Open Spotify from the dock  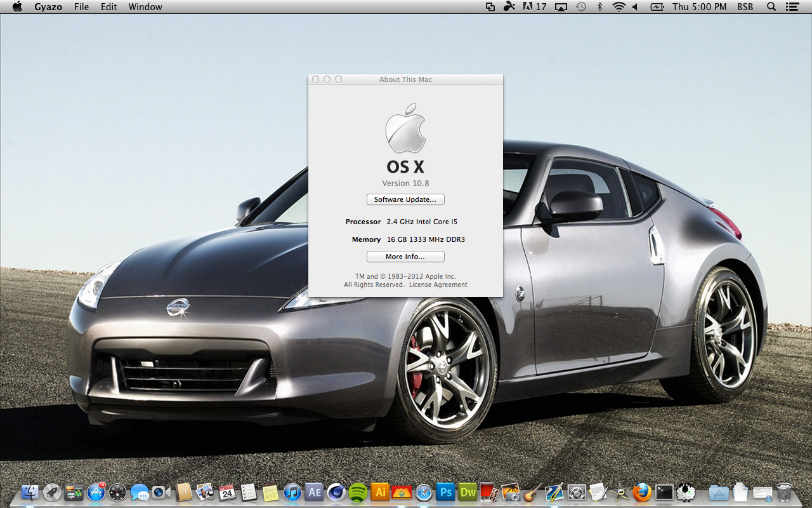pos(358,491)
